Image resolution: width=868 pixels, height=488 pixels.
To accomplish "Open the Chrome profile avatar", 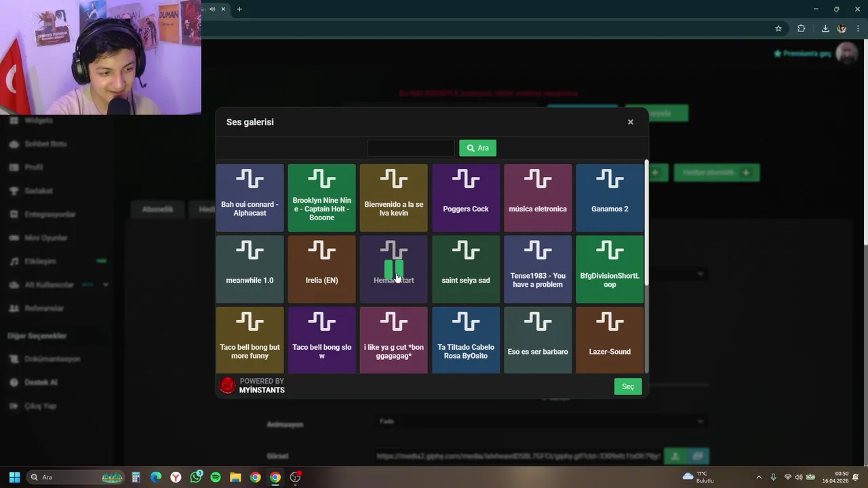I will click(842, 28).
